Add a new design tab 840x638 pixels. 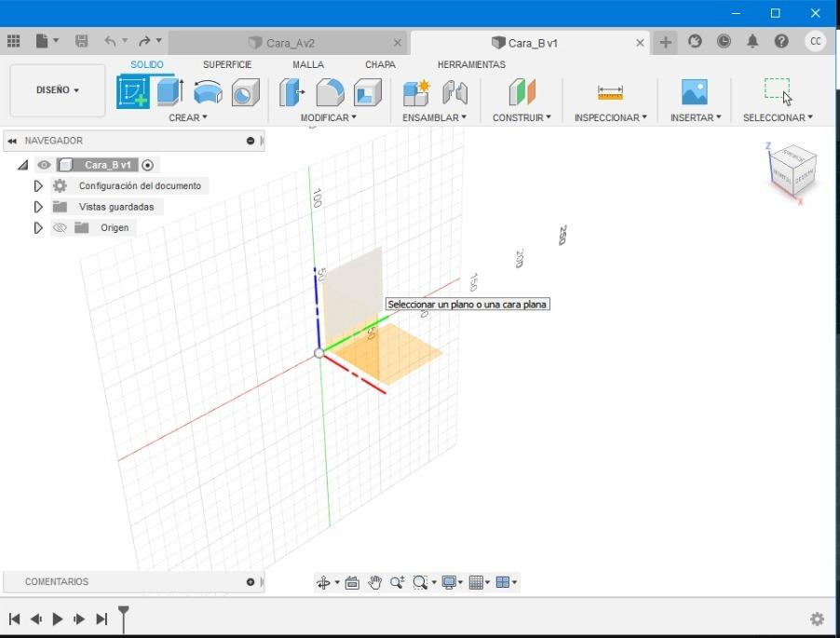click(665, 42)
